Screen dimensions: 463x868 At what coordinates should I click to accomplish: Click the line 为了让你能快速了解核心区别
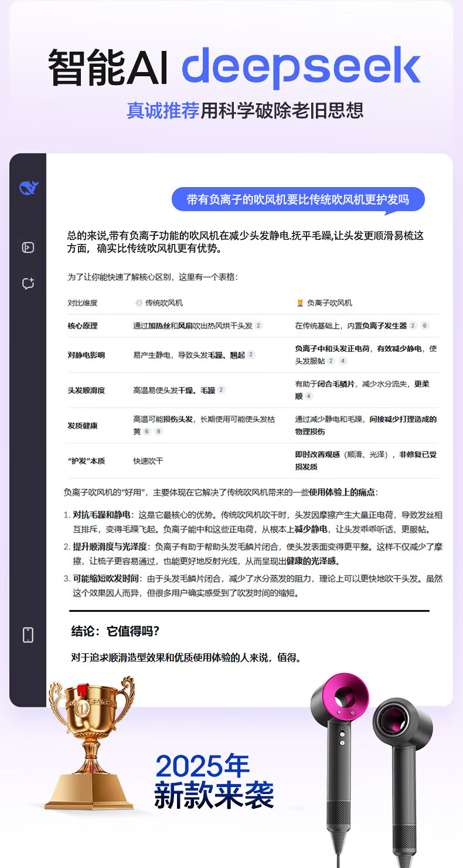(152, 277)
